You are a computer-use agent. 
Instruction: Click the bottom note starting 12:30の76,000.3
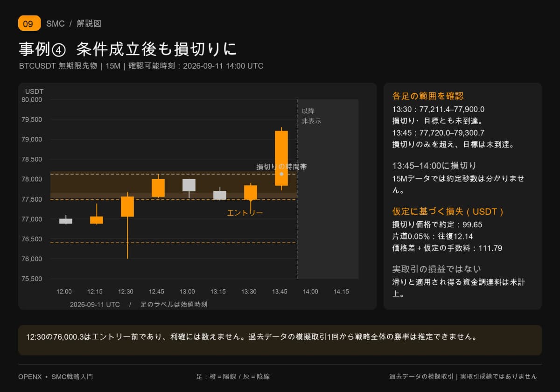[x=252, y=336]
